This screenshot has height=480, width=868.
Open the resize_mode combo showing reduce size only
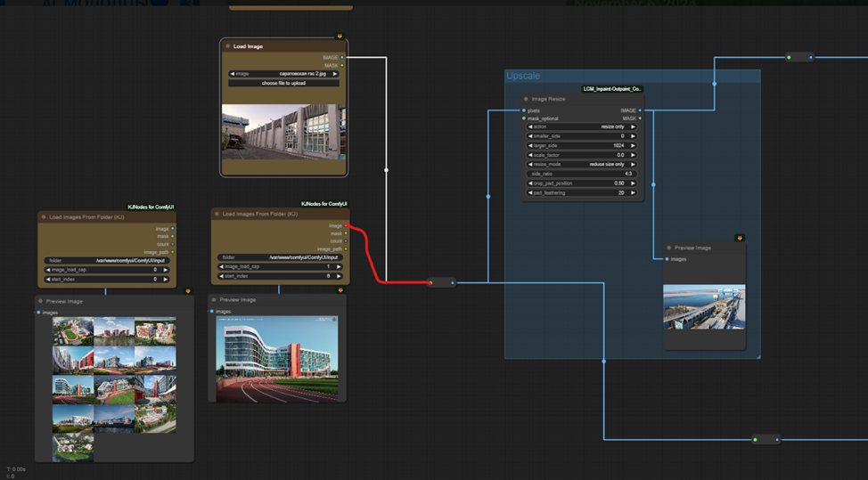click(582, 164)
